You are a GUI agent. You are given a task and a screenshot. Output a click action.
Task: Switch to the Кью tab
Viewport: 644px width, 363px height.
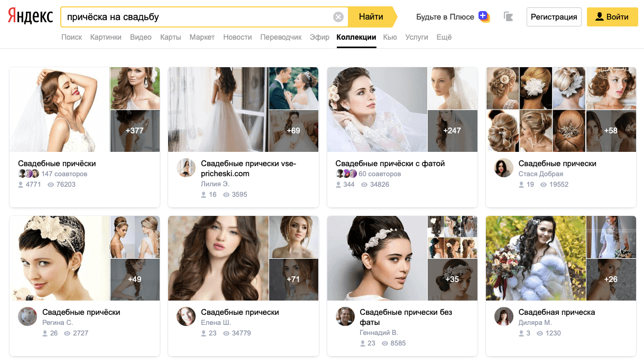click(390, 37)
